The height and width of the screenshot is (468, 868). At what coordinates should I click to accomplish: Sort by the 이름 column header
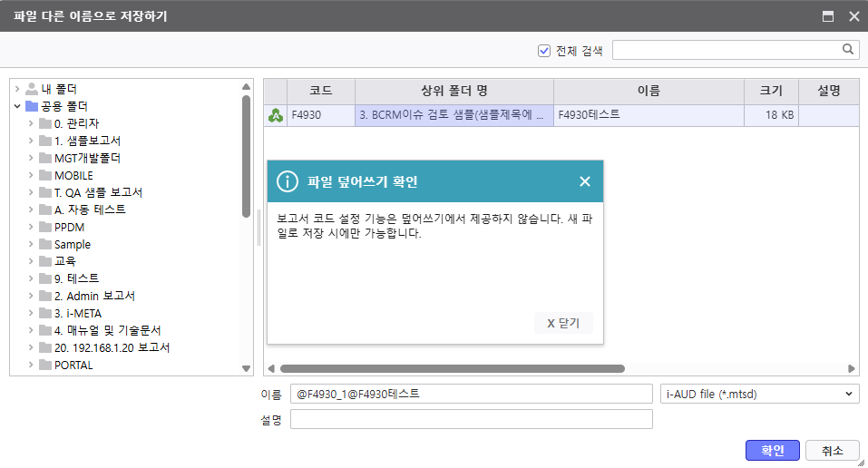(648, 91)
